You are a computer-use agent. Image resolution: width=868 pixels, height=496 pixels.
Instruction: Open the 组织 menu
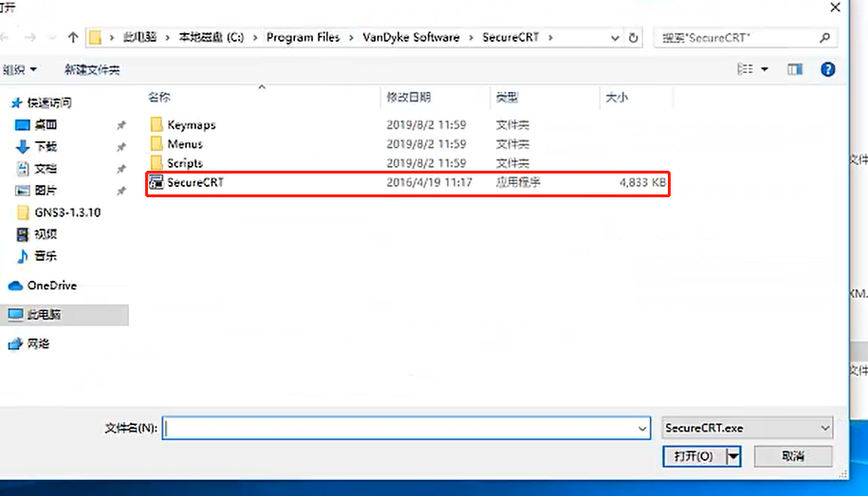coord(19,70)
